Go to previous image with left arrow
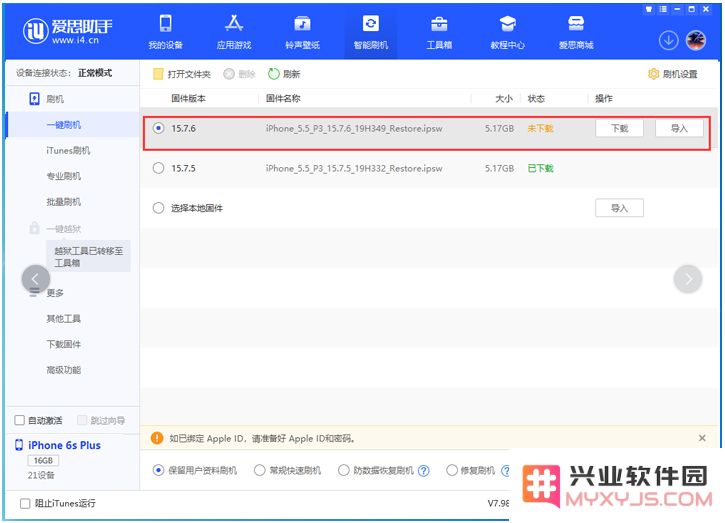This screenshot has height=523, width=725. point(36,279)
